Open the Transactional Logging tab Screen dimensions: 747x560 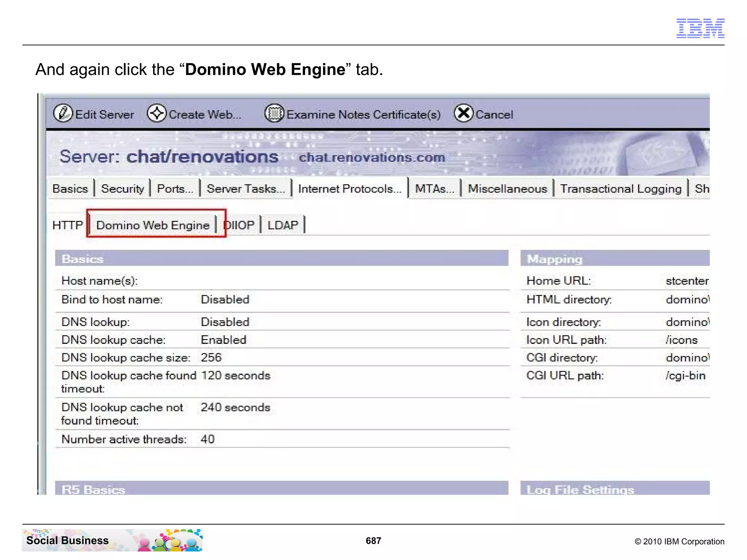[x=621, y=189]
